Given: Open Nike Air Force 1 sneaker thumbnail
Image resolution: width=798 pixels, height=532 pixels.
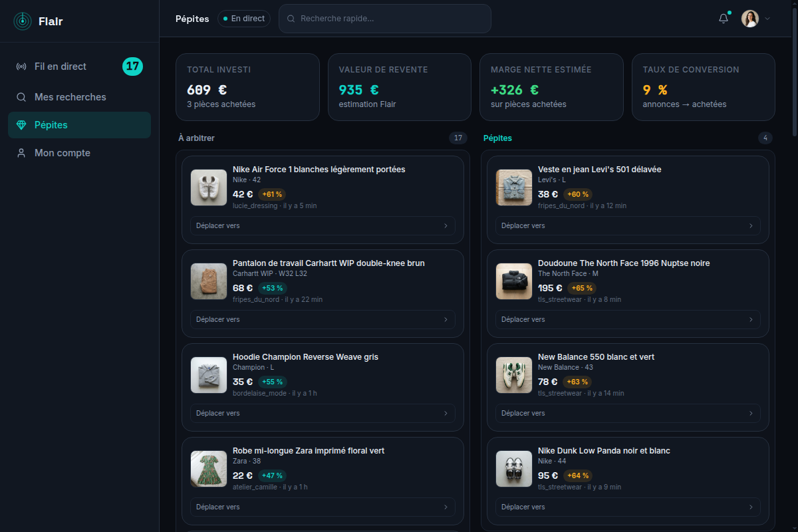Looking at the screenshot, I should [x=209, y=188].
